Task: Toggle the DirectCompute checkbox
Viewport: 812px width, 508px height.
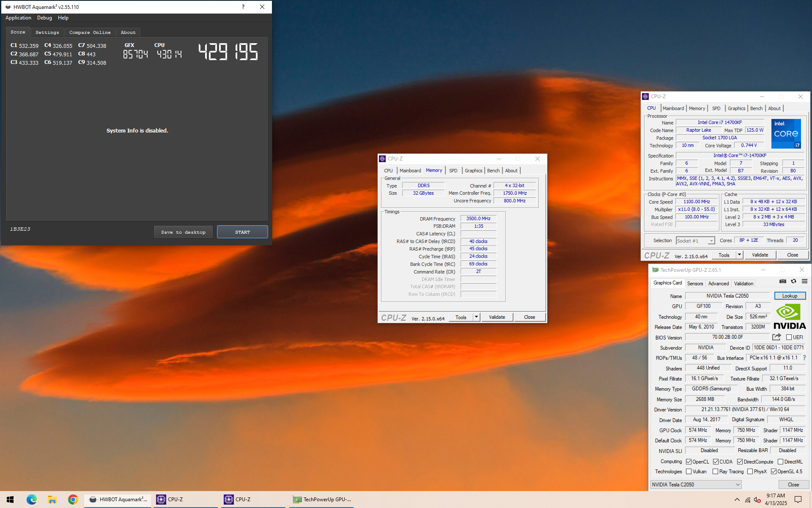Action: 740,462
